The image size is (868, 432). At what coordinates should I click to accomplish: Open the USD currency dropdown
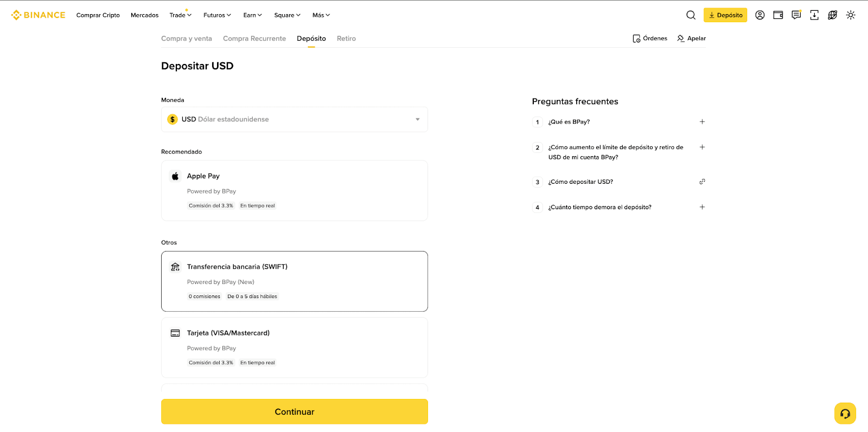coord(294,119)
